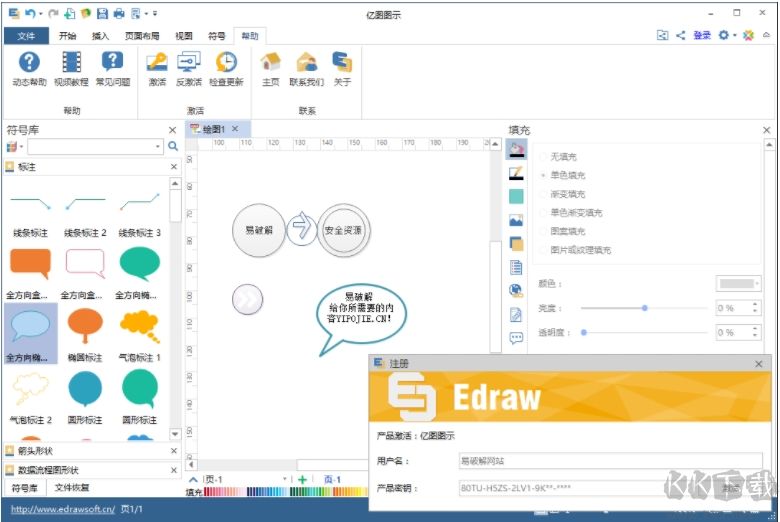
Task: Increase the 亮度 percentage stepper
Action: pyautogui.click(x=755, y=304)
